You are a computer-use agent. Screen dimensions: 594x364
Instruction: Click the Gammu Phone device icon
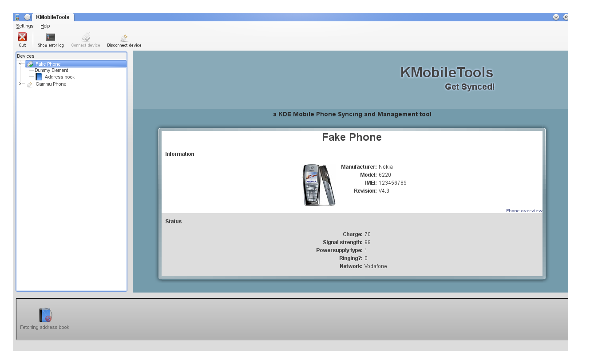[30, 84]
